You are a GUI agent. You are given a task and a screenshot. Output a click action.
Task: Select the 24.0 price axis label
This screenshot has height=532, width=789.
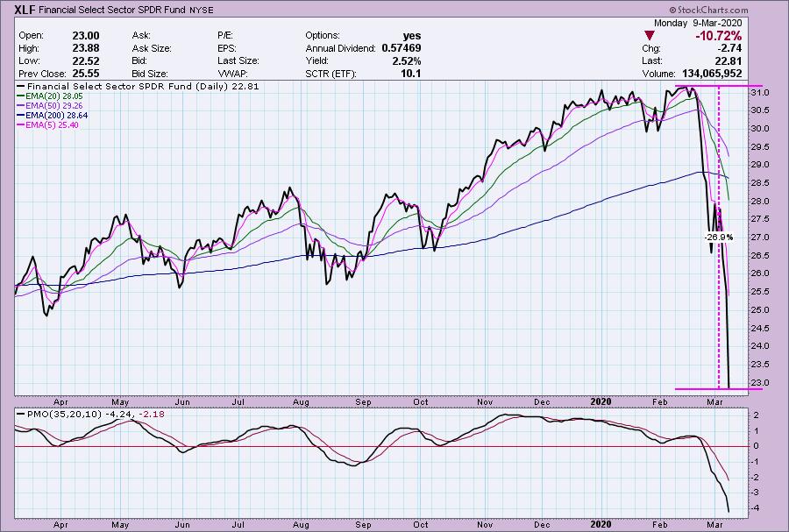point(760,346)
